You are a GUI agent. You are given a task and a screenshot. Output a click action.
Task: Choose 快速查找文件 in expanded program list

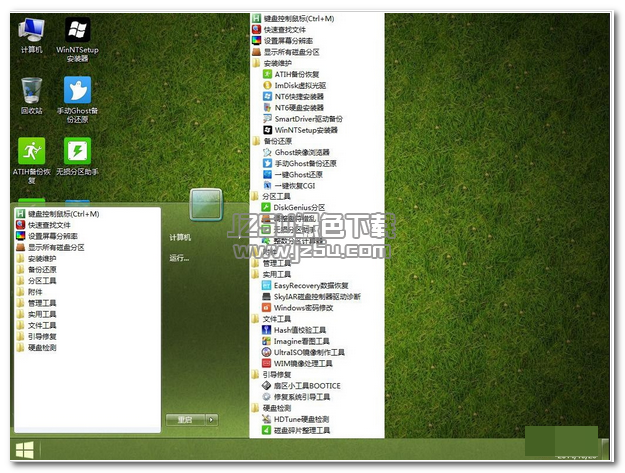click(x=279, y=30)
